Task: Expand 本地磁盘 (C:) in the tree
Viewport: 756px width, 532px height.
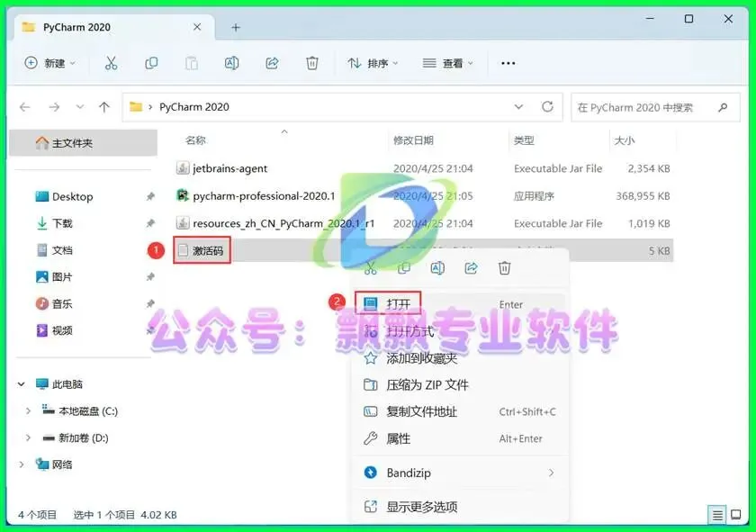Action: tap(28, 411)
